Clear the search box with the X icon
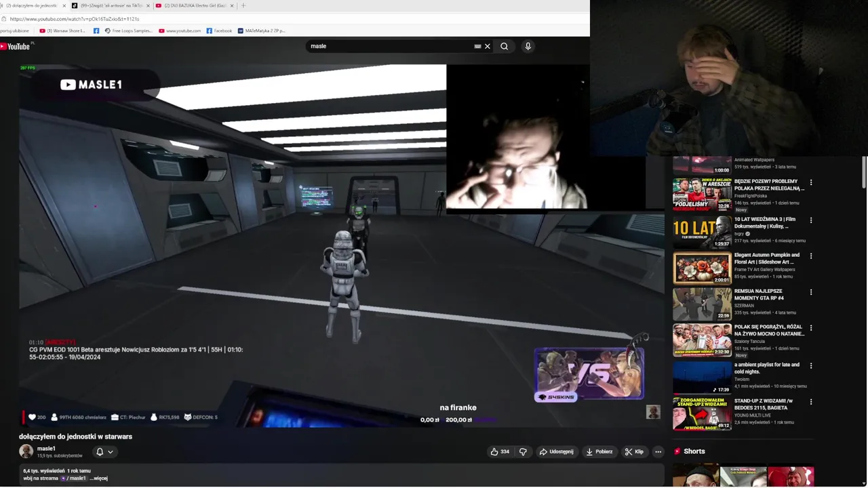 [x=487, y=46]
